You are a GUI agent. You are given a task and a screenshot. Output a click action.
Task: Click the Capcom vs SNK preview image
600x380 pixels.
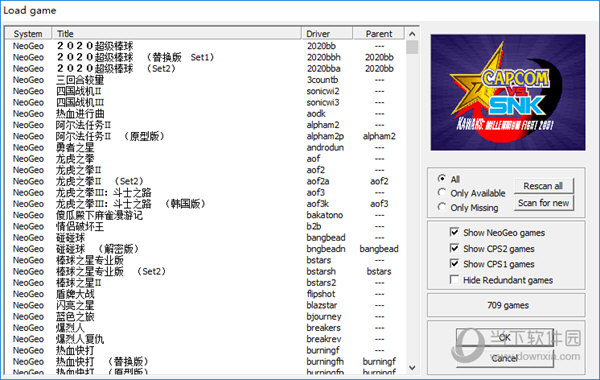coord(508,92)
